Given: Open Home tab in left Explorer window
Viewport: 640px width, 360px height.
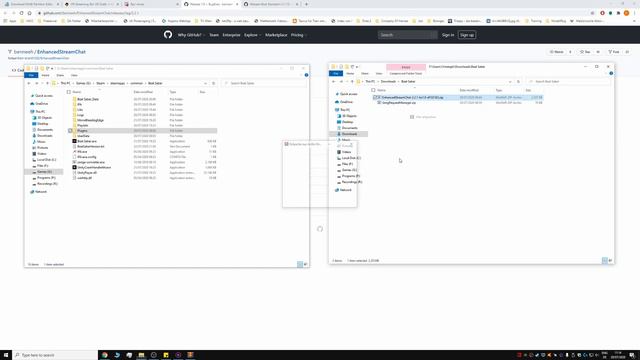Looking at the screenshot, I should [x=45, y=75].
